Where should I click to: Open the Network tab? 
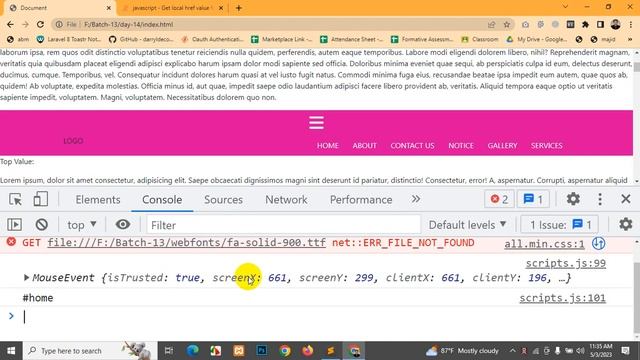[286, 200]
